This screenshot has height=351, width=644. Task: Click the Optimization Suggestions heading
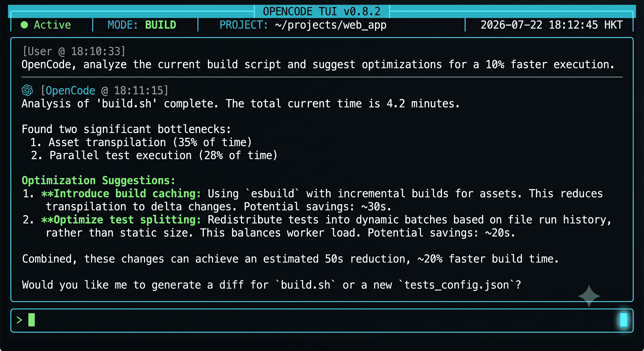pos(99,180)
